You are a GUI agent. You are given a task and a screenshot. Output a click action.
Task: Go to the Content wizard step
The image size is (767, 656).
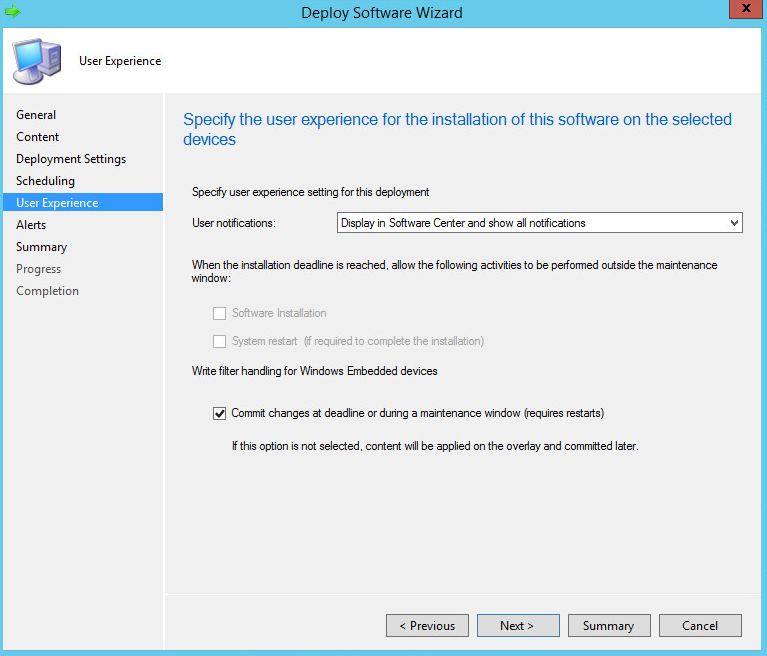point(38,136)
